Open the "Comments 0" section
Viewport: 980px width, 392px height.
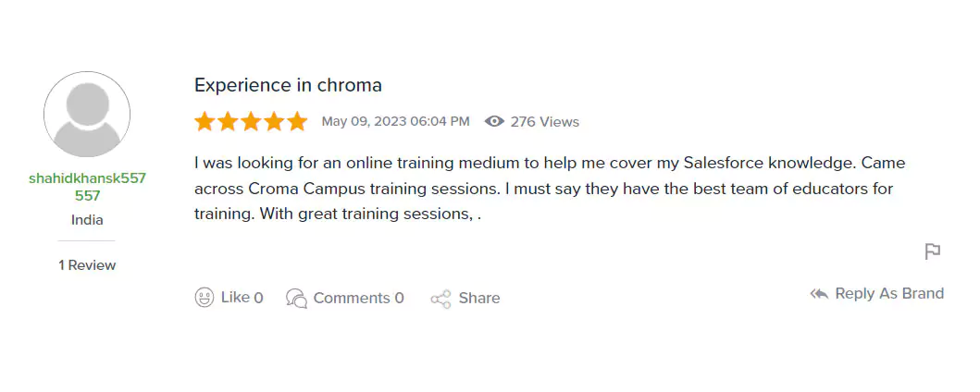tap(358, 298)
